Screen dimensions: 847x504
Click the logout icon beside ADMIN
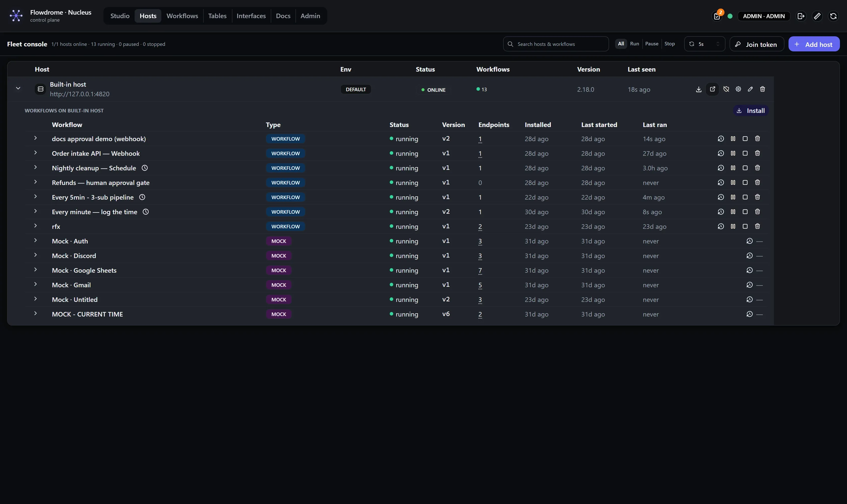pos(801,16)
